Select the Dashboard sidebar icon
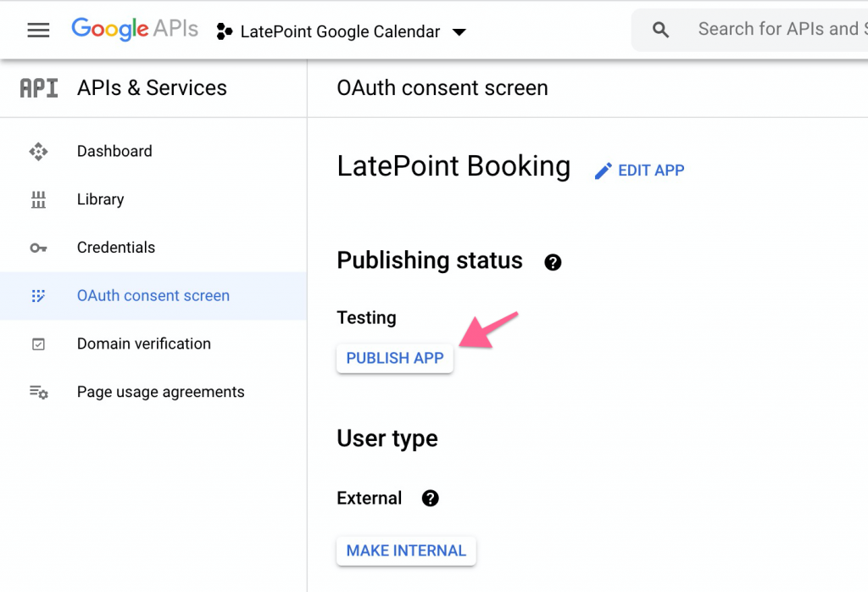This screenshot has height=592, width=868. click(x=39, y=150)
